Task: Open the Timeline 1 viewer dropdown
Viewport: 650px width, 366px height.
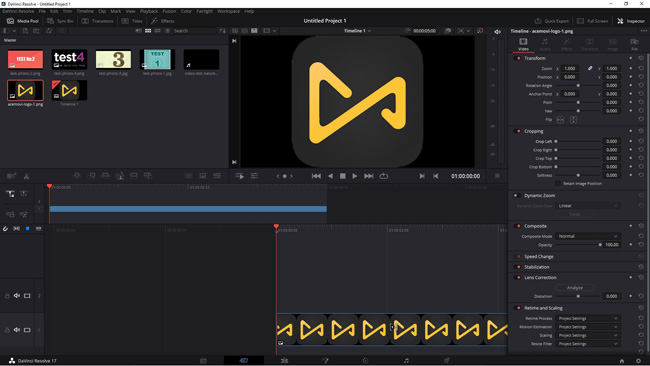Action: click(x=357, y=31)
